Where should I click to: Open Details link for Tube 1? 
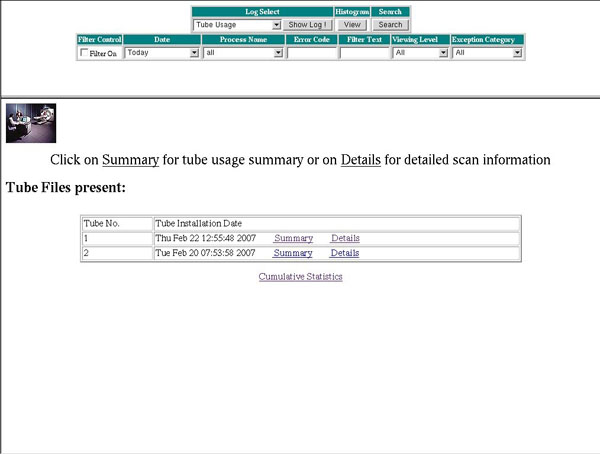click(345, 238)
